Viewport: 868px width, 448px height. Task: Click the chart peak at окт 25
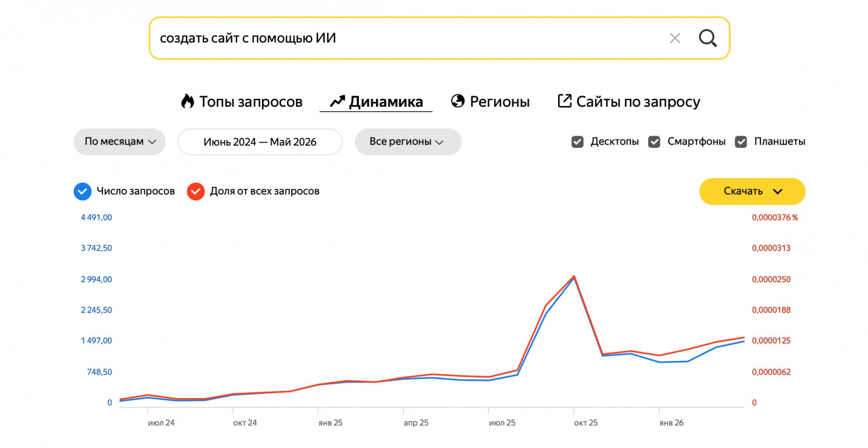pos(574,276)
